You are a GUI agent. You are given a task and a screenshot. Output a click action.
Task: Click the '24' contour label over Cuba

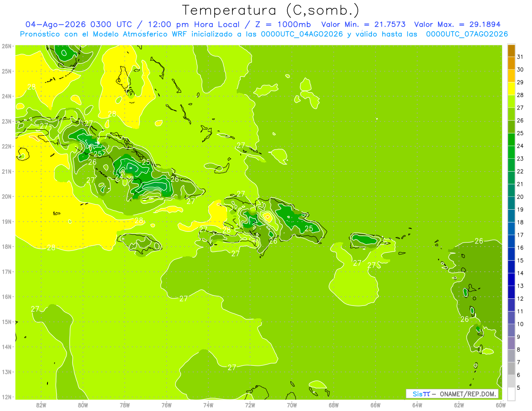coord(119,176)
